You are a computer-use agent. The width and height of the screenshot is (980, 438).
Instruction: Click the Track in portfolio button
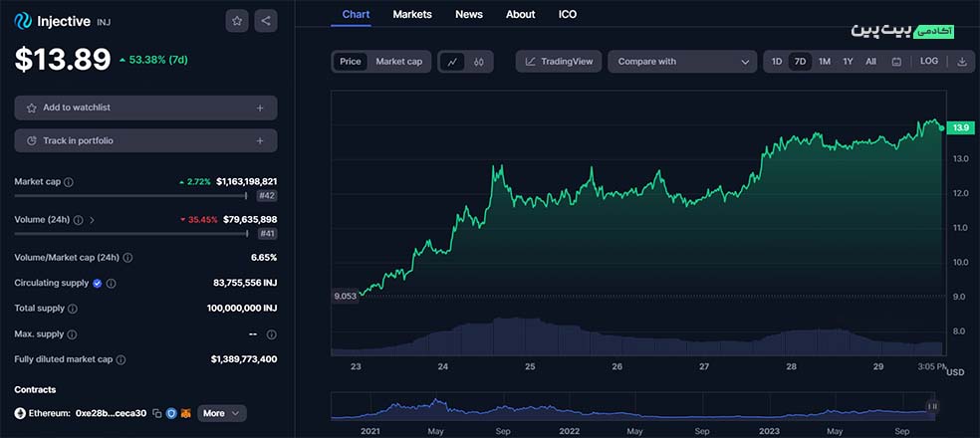click(x=145, y=140)
